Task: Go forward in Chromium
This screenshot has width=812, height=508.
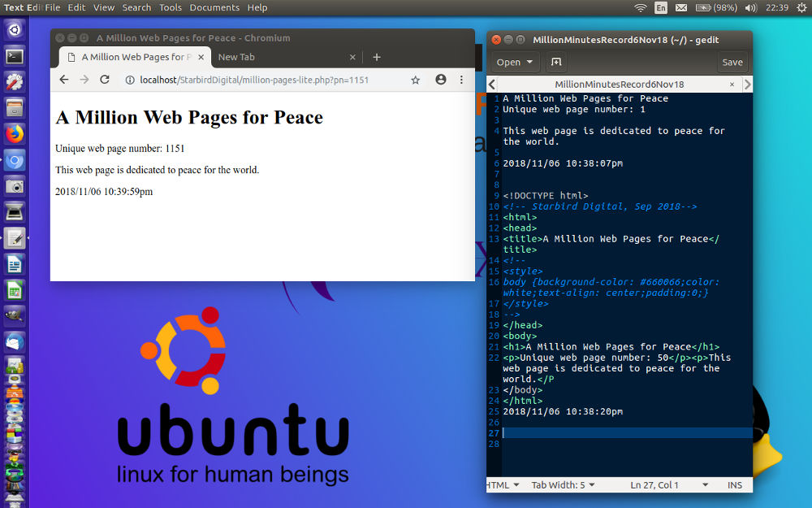Action: click(x=84, y=80)
